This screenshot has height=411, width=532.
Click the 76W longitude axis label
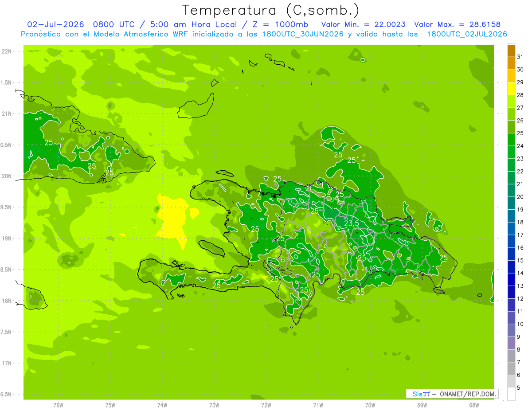(x=58, y=405)
